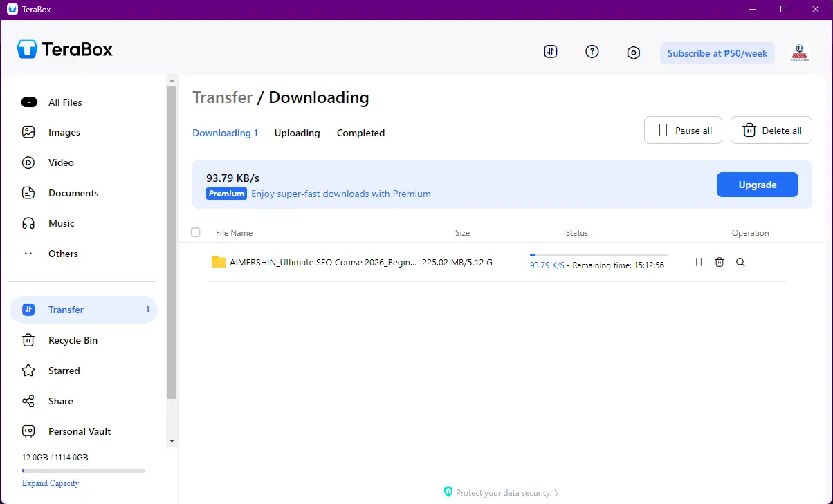
Task: Click the Images sidebar icon
Action: coord(28,132)
